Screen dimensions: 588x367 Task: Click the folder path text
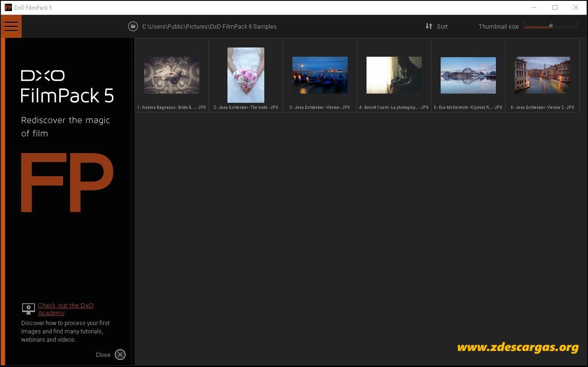[x=209, y=26]
